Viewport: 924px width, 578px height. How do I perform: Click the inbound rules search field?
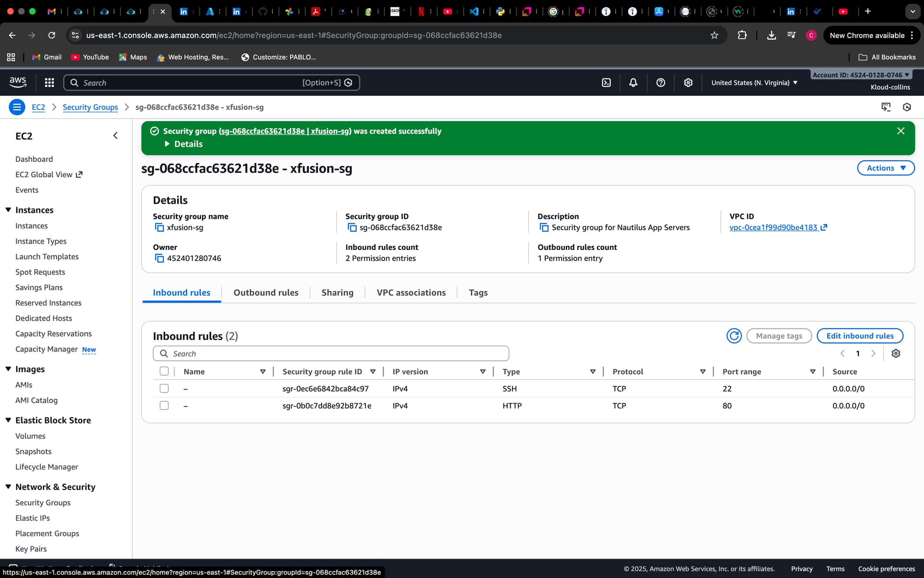tap(337, 354)
